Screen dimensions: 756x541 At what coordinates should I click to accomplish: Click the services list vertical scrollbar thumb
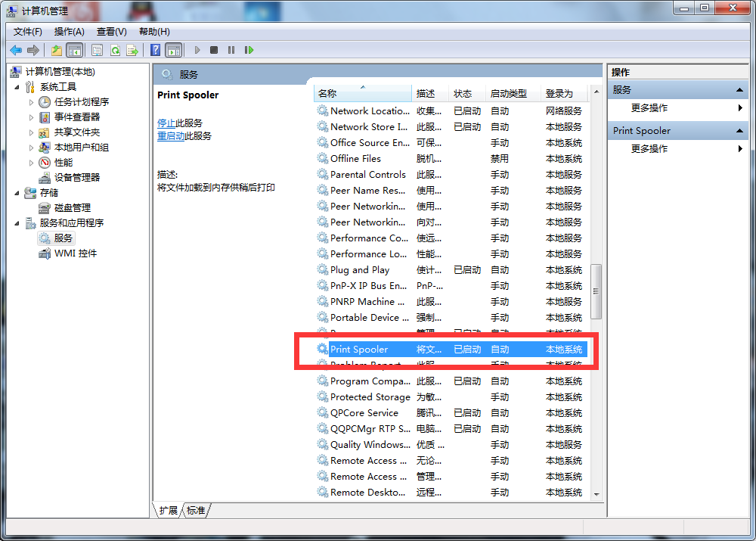(596, 291)
